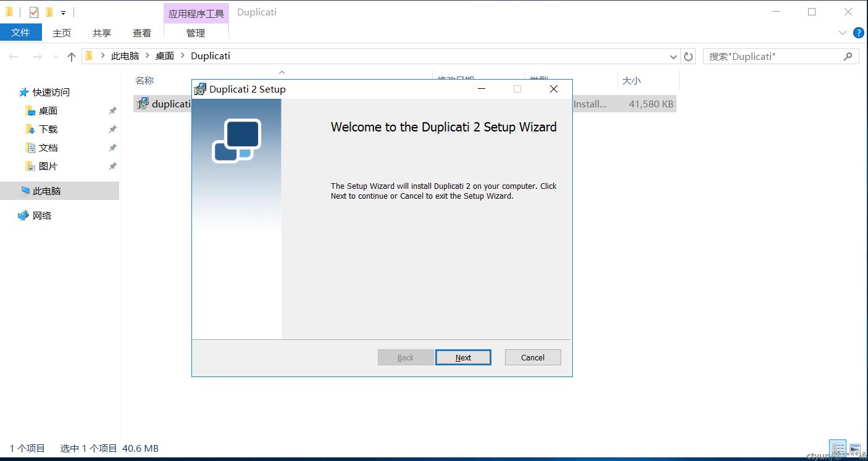Image resolution: width=868 pixels, height=461 pixels.
Task: Close the Duplicati 2 Setup dialog
Action: click(554, 89)
